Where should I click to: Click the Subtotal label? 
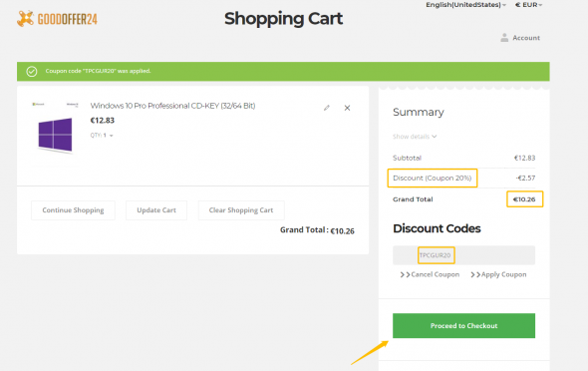pos(407,158)
